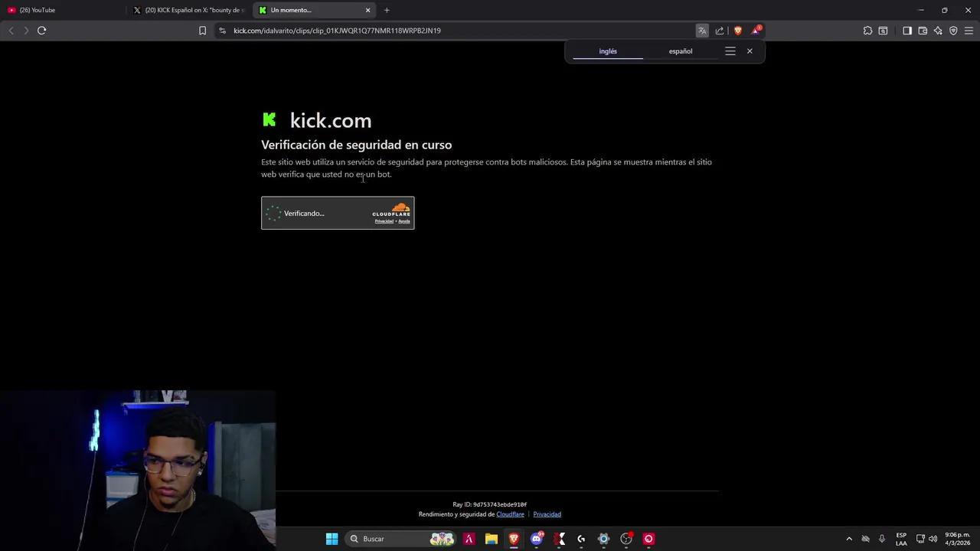Image resolution: width=980 pixels, height=551 pixels.
Task: Select the inglés tab in translate popup
Action: (x=608, y=51)
